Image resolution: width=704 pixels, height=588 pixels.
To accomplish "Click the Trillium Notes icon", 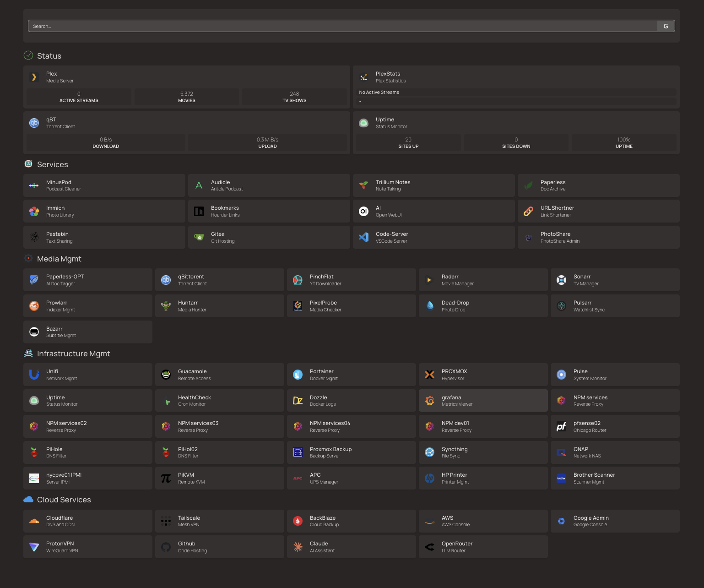I will [x=363, y=185].
